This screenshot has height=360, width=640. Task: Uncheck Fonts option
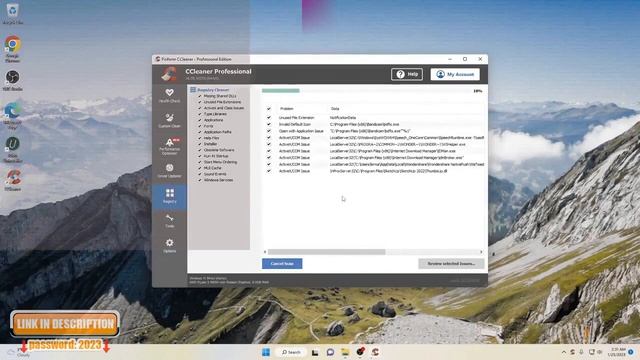200,126
